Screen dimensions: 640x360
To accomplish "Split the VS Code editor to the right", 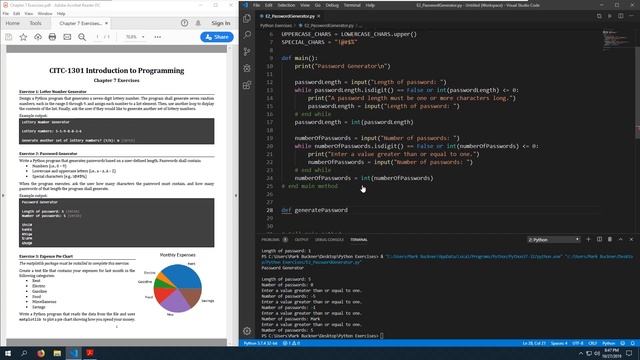I will click(x=620, y=16).
